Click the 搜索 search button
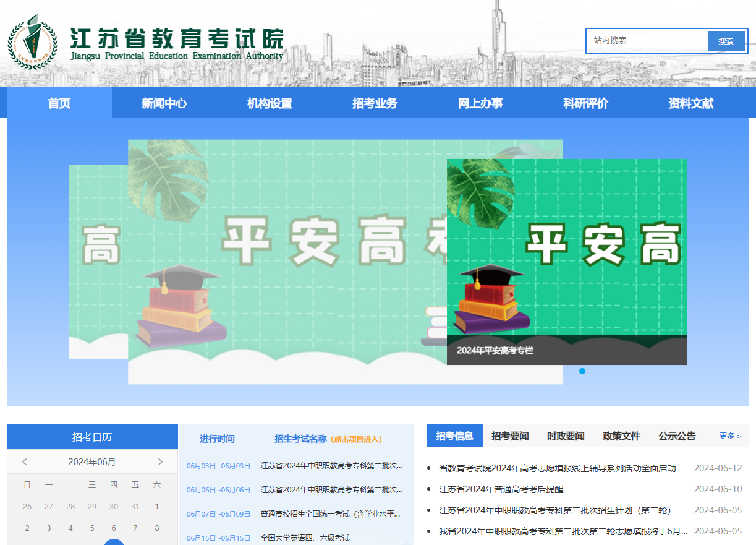Screen dimensions: 756x545 [x=726, y=40]
